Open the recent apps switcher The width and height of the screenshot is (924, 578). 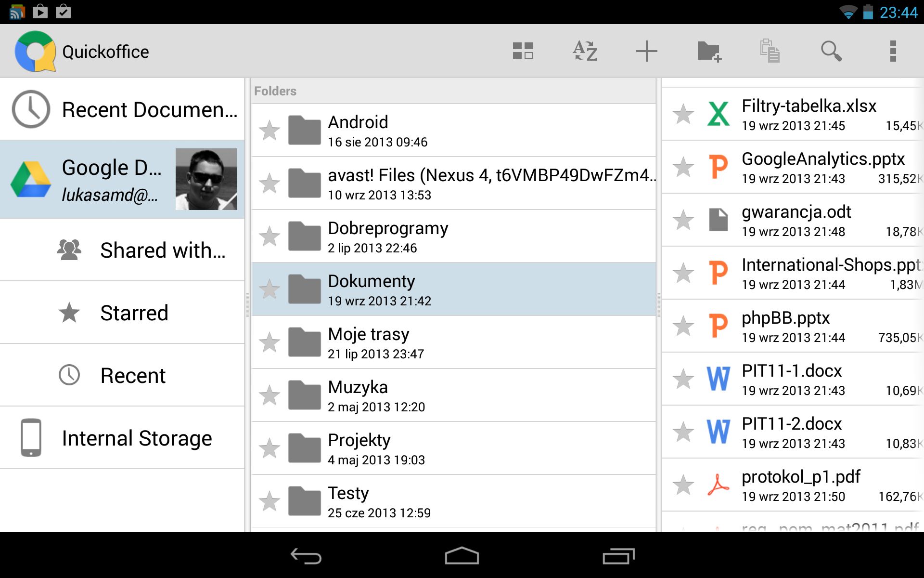(x=618, y=556)
